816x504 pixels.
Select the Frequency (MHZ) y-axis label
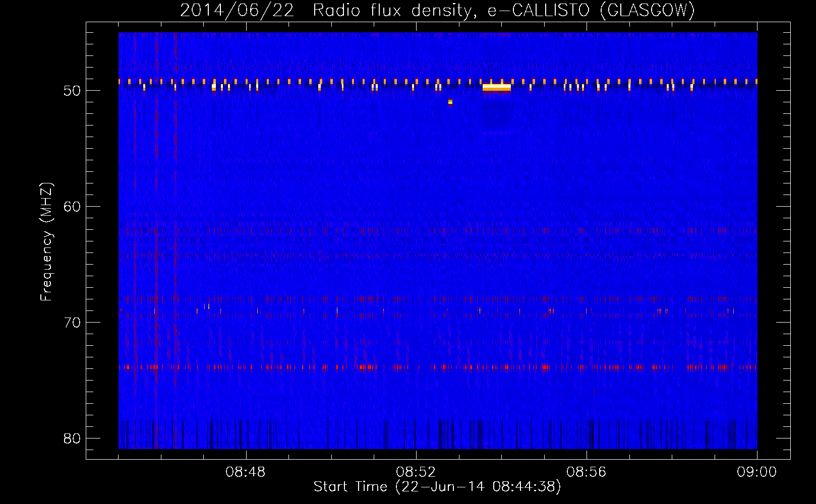46,242
